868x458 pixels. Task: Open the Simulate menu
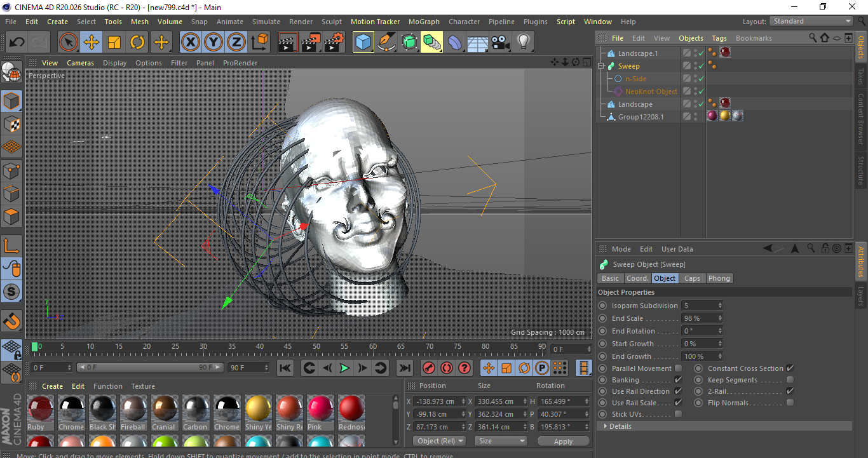click(266, 22)
